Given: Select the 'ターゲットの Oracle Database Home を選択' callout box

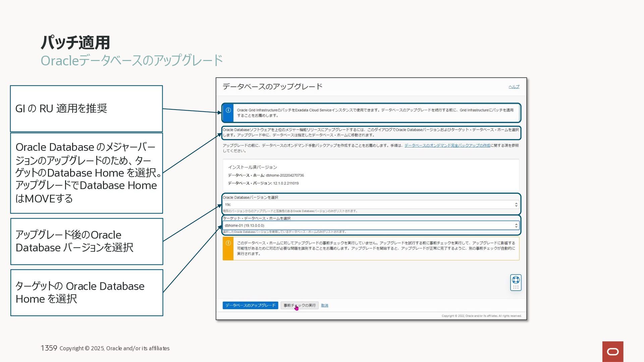Looking at the screenshot, I should click(87, 292).
